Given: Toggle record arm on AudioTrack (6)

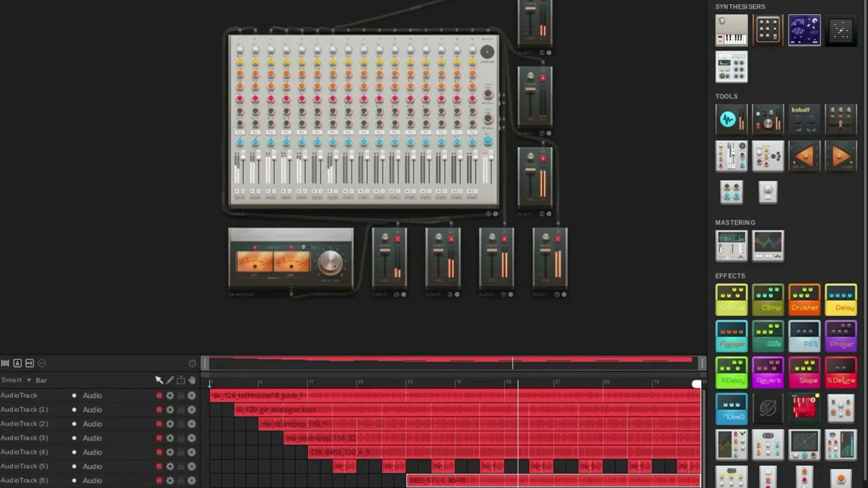Looking at the screenshot, I should click(159, 481).
